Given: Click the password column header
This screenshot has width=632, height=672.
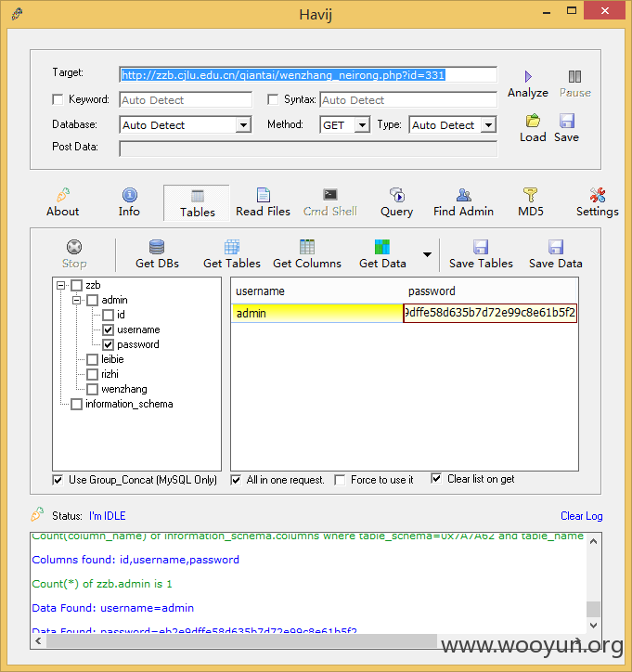Looking at the screenshot, I should click(491, 291).
